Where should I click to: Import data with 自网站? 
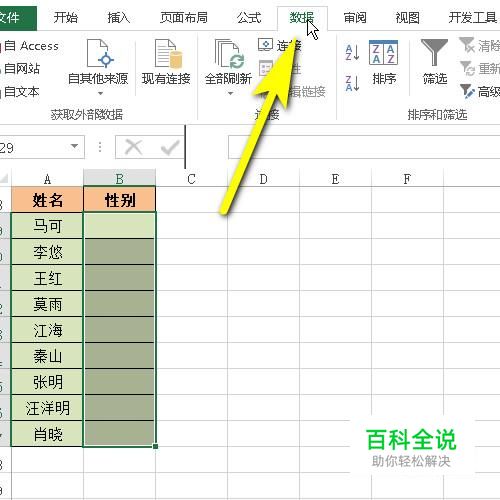point(21,69)
